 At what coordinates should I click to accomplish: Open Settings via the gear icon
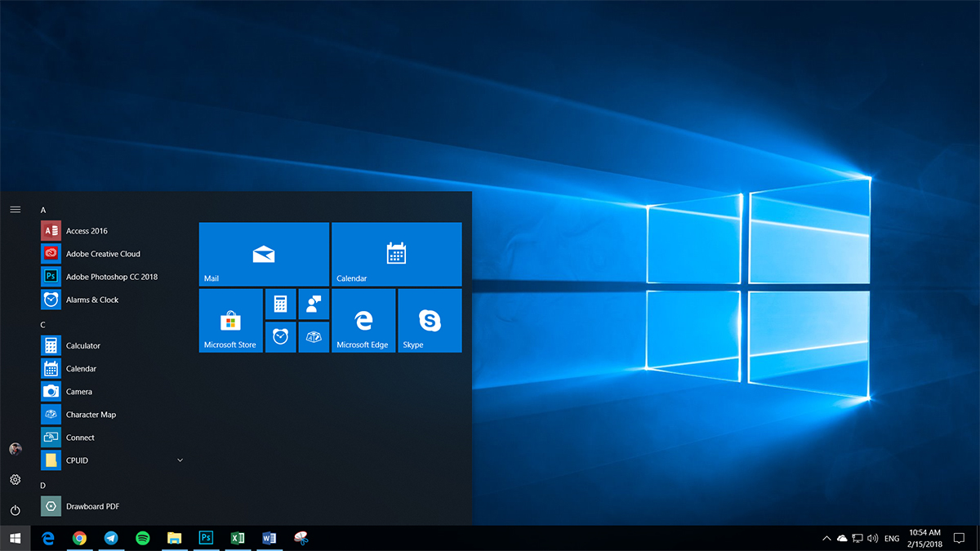click(x=15, y=480)
